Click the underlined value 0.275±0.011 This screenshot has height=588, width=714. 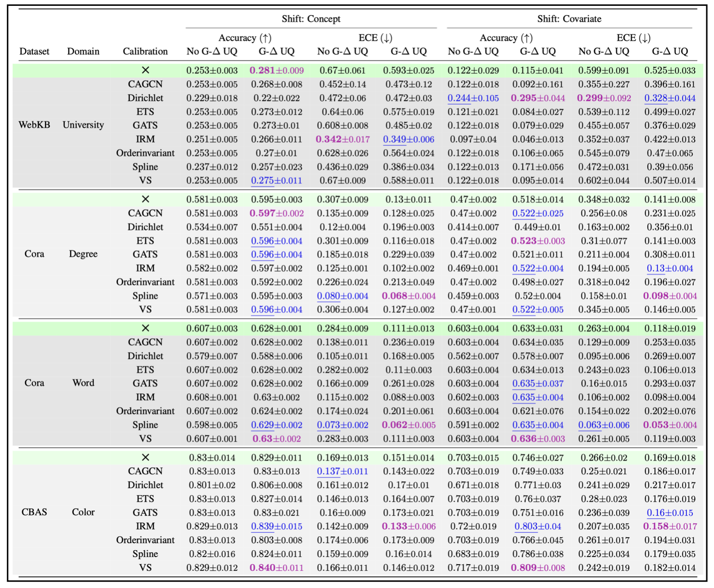pyautogui.click(x=277, y=181)
